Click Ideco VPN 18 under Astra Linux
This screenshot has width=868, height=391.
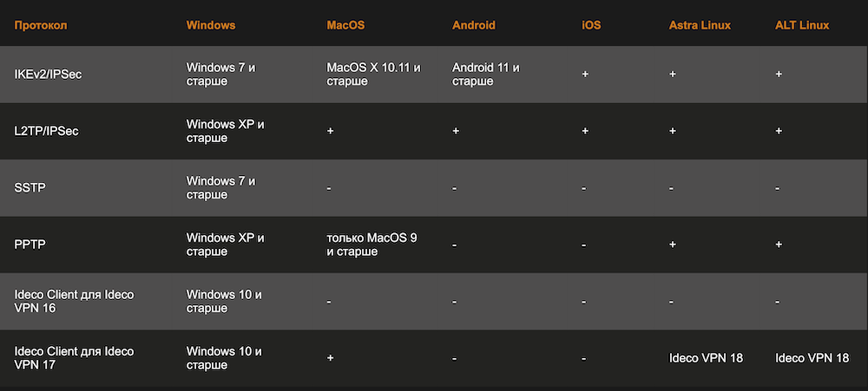(706, 358)
